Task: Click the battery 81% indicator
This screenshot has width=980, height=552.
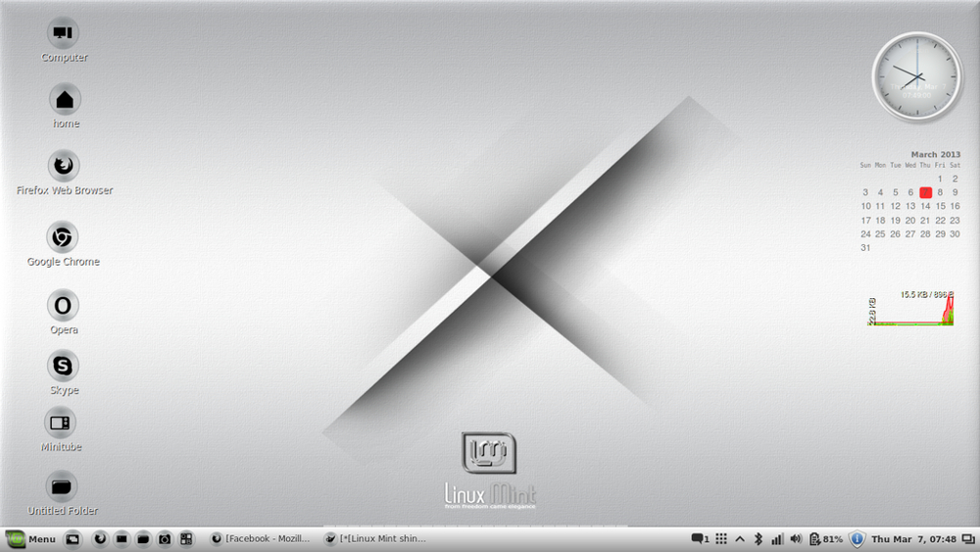Action: point(825,539)
